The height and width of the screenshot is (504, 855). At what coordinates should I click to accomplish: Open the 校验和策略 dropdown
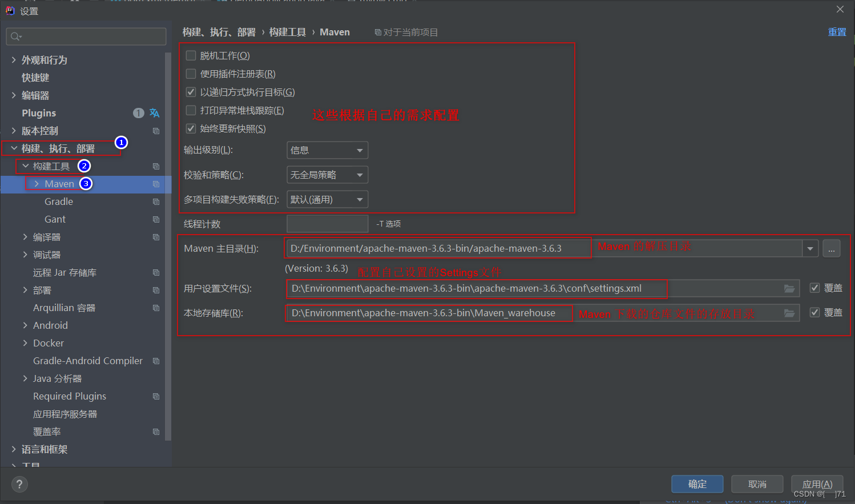tap(327, 175)
